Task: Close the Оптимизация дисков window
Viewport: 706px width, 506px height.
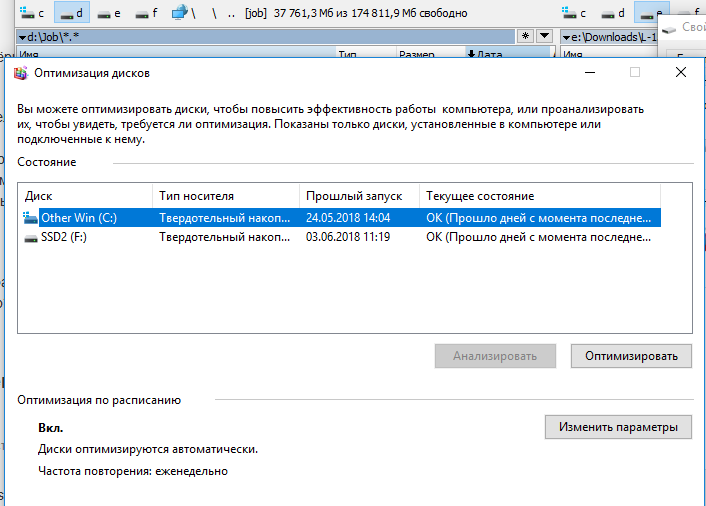Action: pos(681,72)
